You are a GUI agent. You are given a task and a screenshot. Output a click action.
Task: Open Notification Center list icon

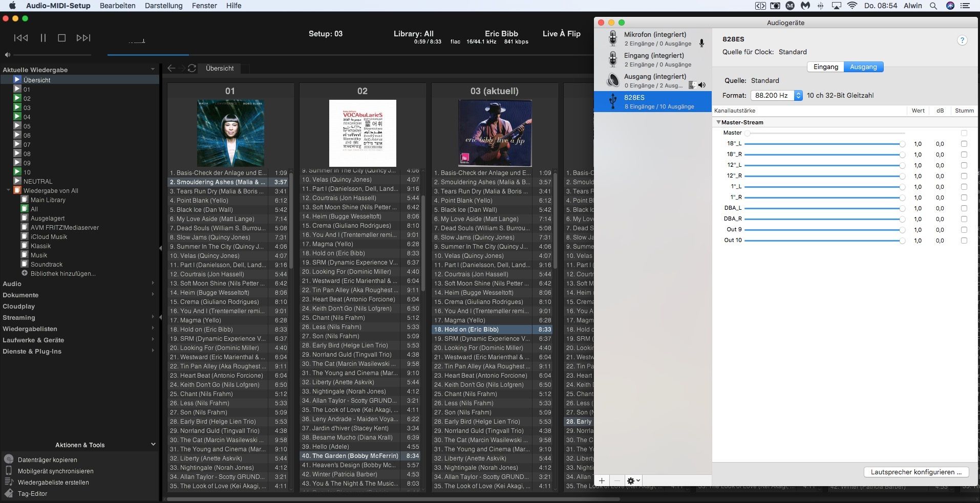coord(966,6)
